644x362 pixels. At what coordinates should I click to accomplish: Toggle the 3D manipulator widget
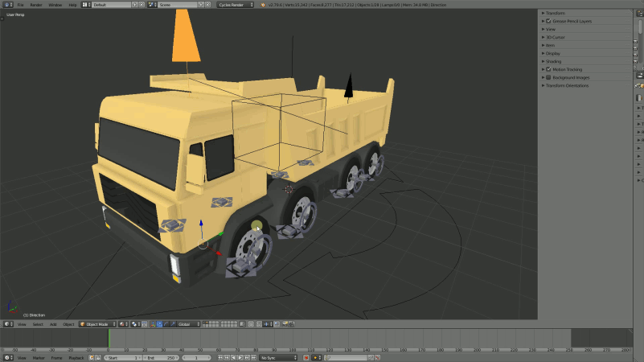(x=153, y=324)
